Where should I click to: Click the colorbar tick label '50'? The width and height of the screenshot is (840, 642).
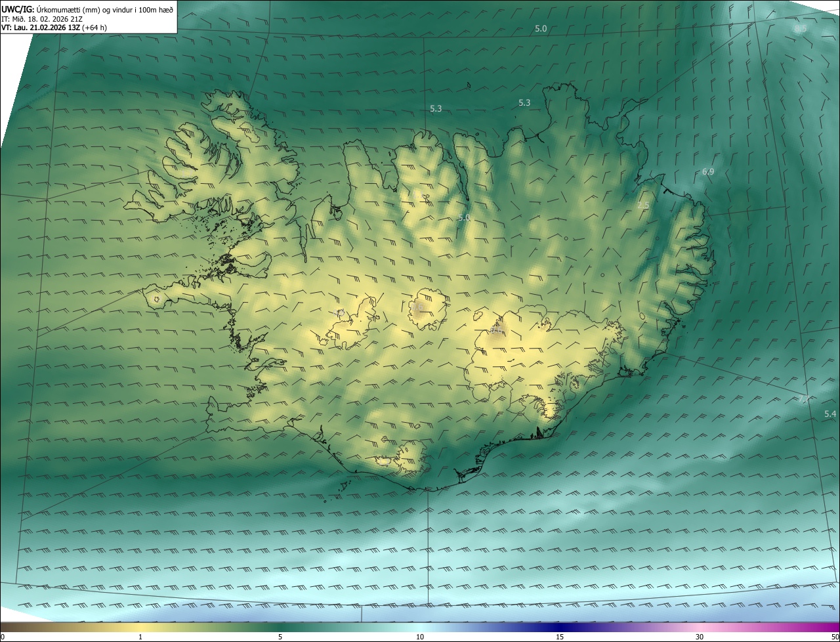pyautogui.click(x=835, y=637)
